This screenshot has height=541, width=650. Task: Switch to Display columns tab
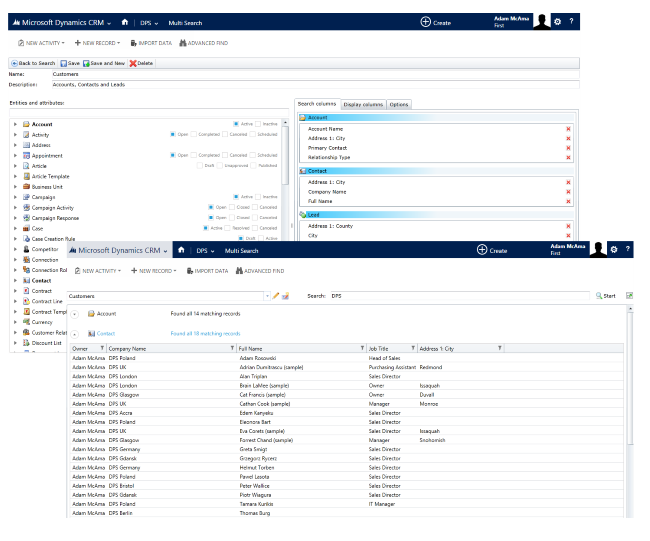coord(363,104)
